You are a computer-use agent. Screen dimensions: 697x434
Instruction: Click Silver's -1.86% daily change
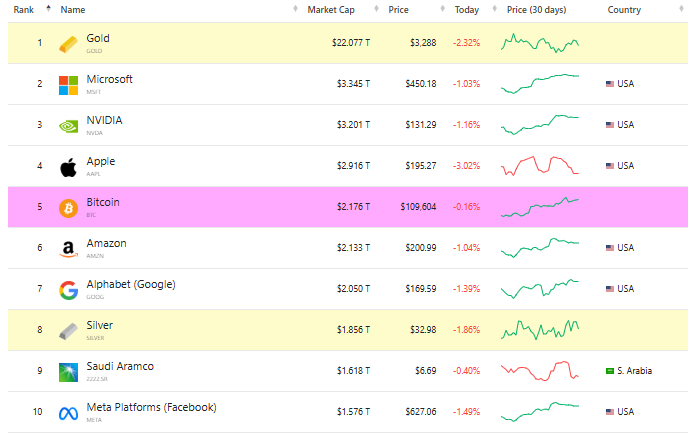(x=466, y=330)
